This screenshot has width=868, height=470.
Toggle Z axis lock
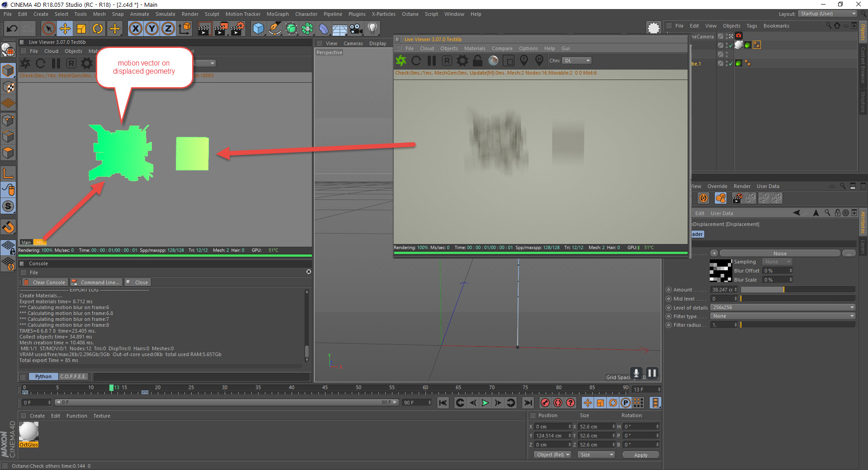(x=168, y=29)
